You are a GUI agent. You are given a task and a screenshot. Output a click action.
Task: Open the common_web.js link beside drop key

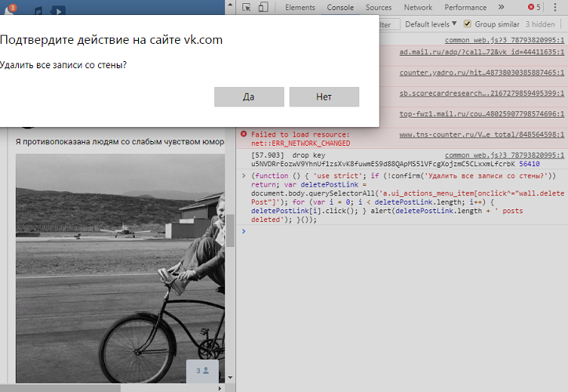point(504,155)
